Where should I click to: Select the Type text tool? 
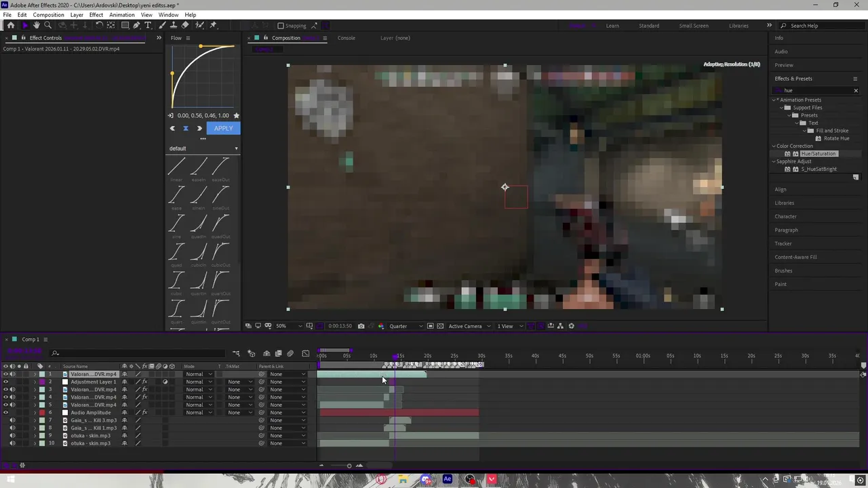tap(148, 25)
